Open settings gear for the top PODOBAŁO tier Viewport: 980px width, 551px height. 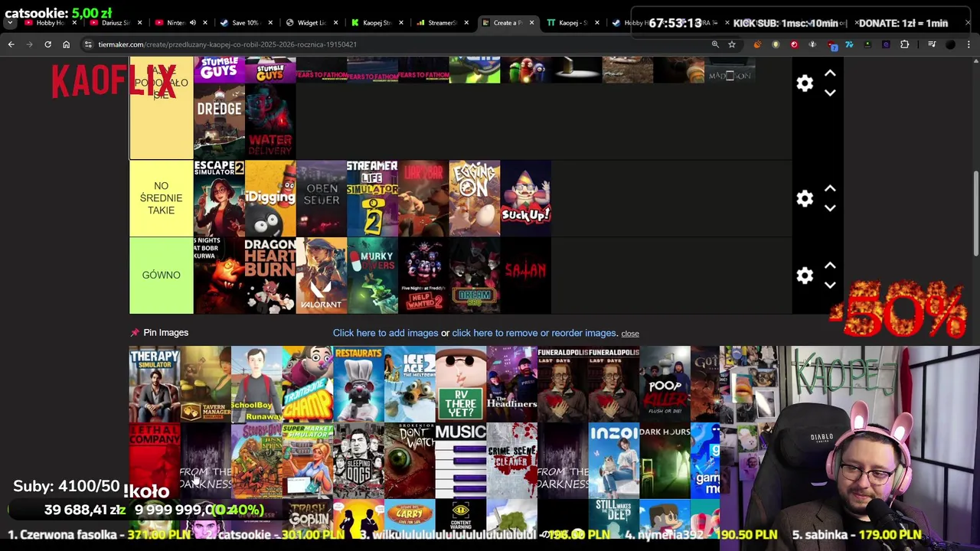point(805,83)
